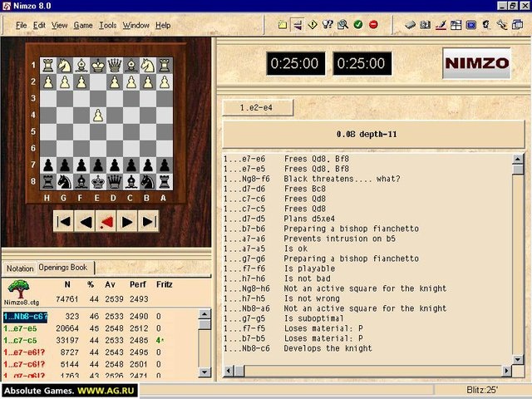Click the red take-back arrow button
Image resolution: width=532 pixels, height=399 pixels.
pos(106,222)
